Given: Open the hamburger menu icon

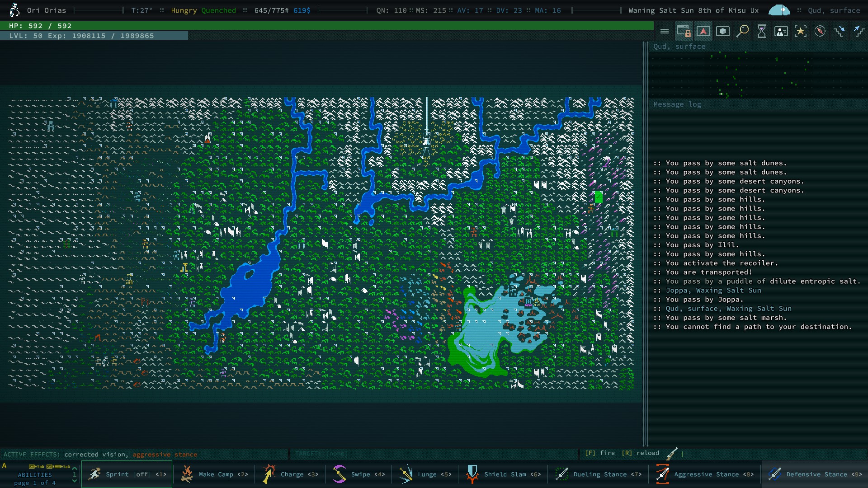Looking at the screenshot, I should point(664,31).
